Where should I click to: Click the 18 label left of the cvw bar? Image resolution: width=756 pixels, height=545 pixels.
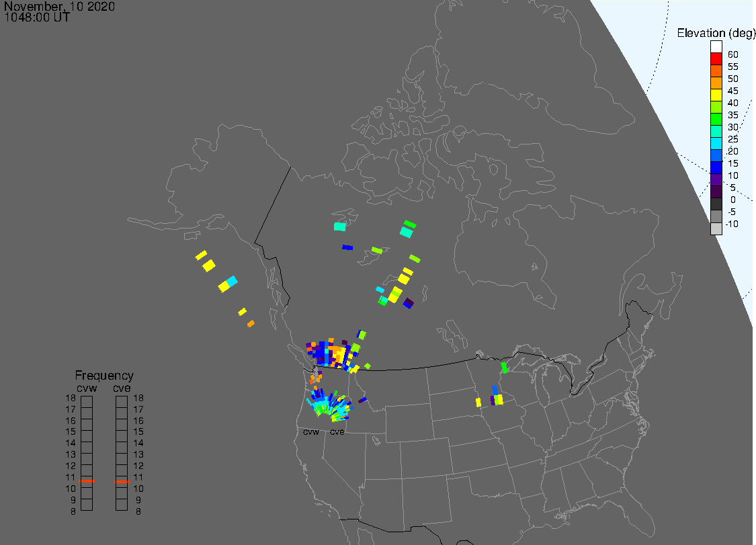pos(71,398)
